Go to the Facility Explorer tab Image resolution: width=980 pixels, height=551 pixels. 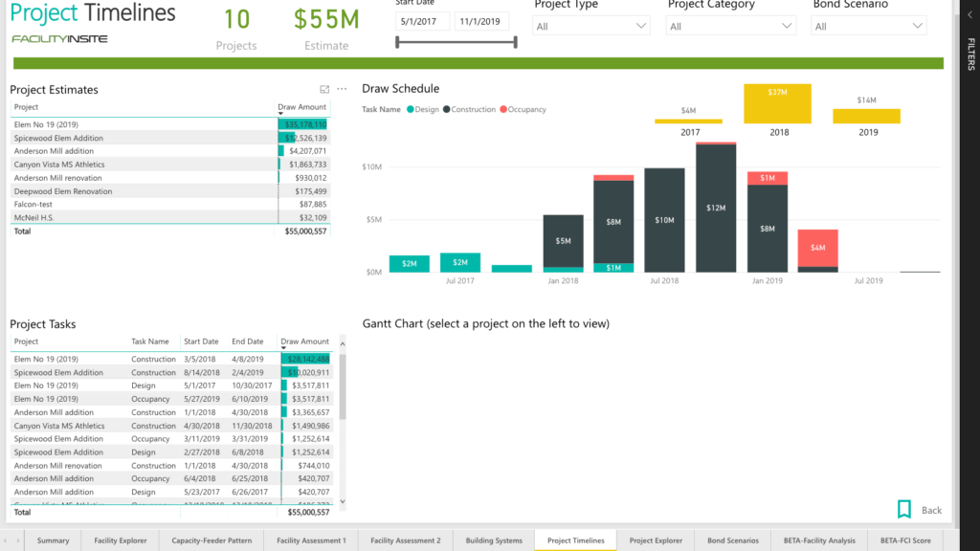pyautogui.click(x=121, y=540)
